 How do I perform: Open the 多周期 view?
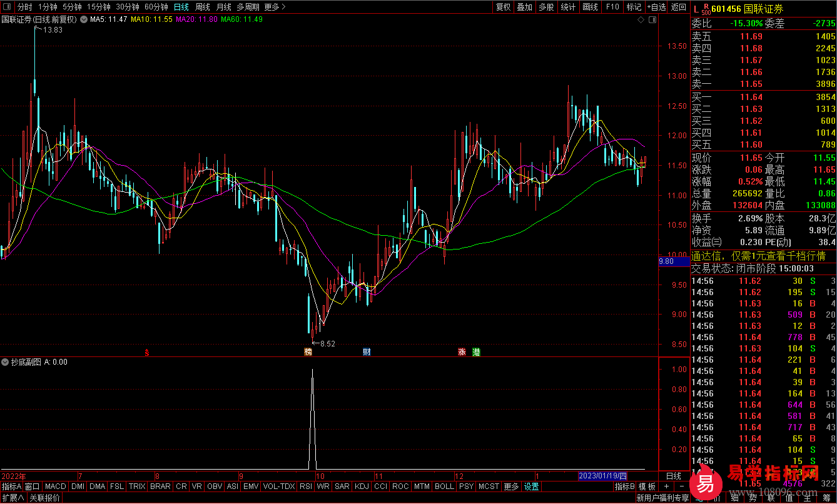(248, 7)
